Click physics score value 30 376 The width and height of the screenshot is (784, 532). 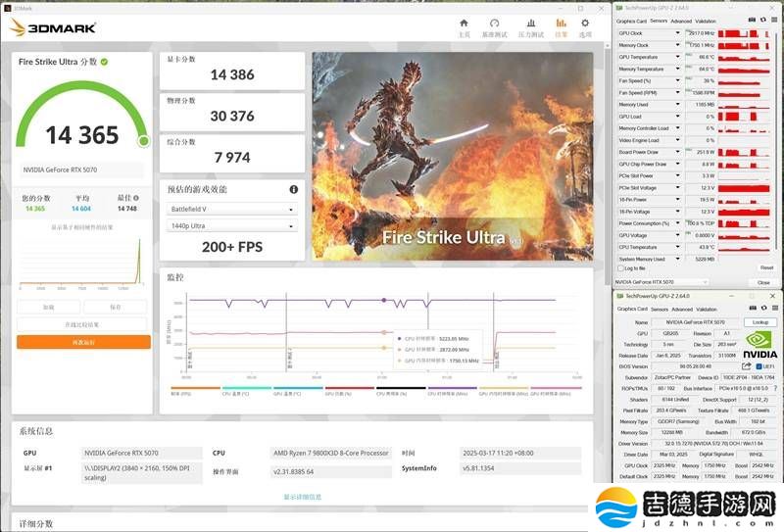tap(232, 116)
